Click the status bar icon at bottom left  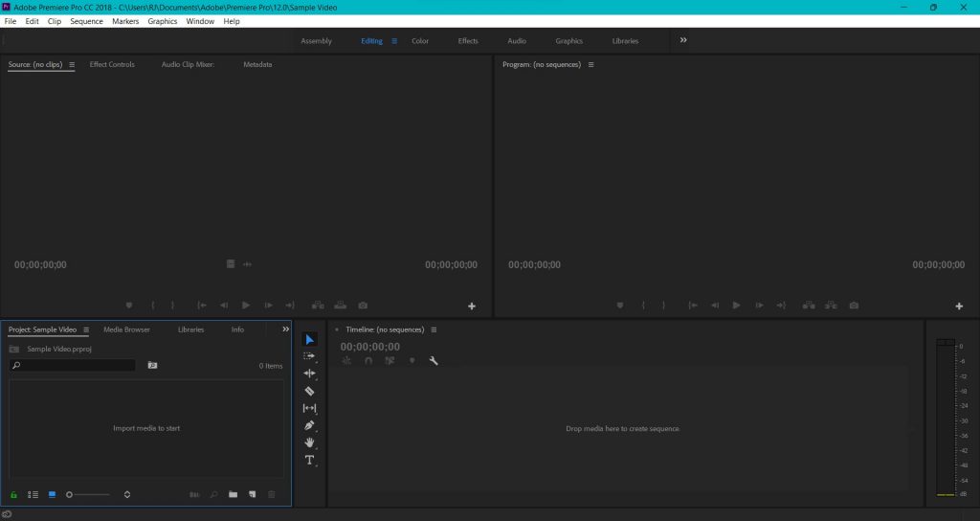click(x=7, y=514)
